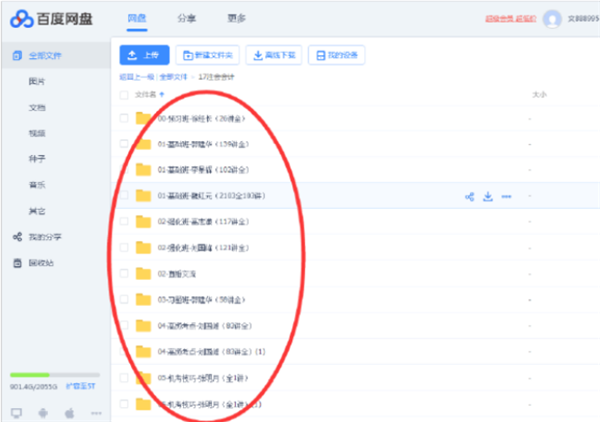Click the 901.4G/2055G storage text
This screenshot has width=600, height=422.
[34, 387]
